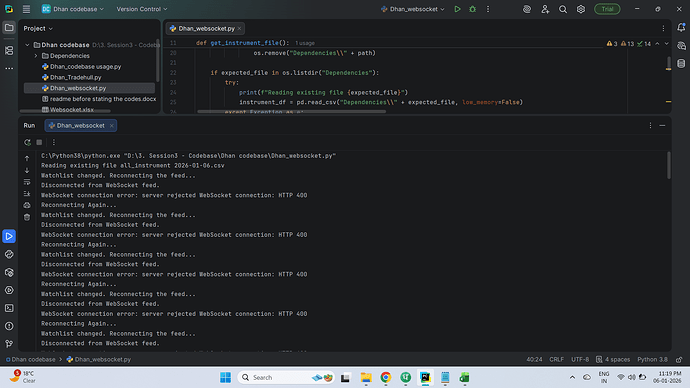
Task: Jump down the stack trace arrow
Action: tap(27, 170)
